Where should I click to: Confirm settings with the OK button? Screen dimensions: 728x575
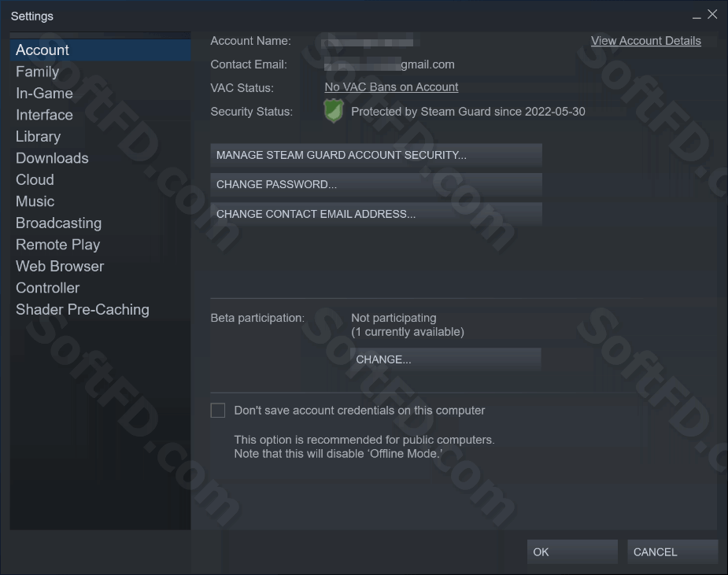572,552
